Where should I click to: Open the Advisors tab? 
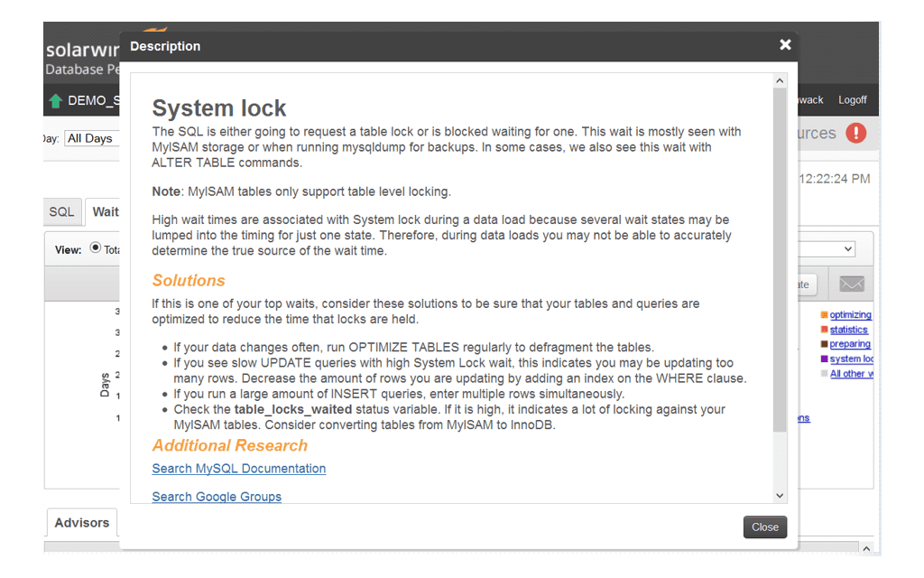(81, 522)
